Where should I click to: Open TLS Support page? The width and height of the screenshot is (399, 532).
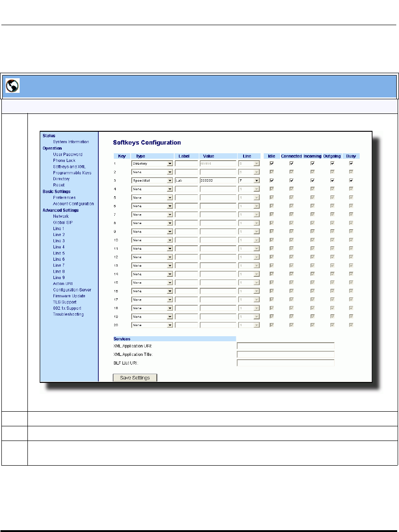64,302
